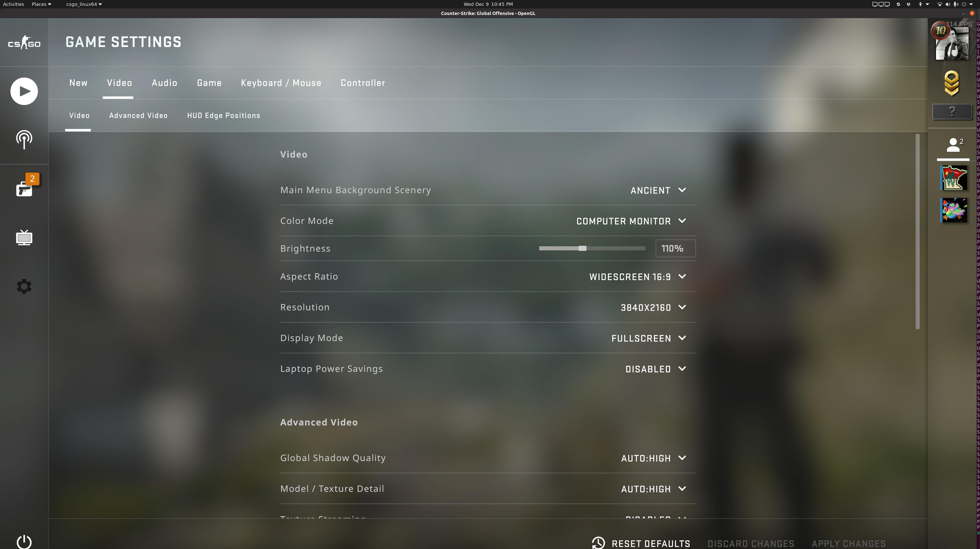
Task: Click the question mark help box
Action: click(952, 111)
